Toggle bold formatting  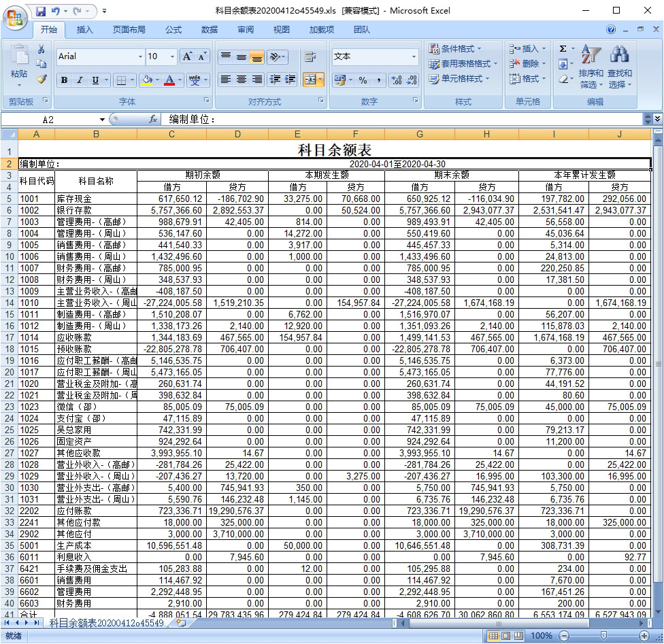point(63,80)
